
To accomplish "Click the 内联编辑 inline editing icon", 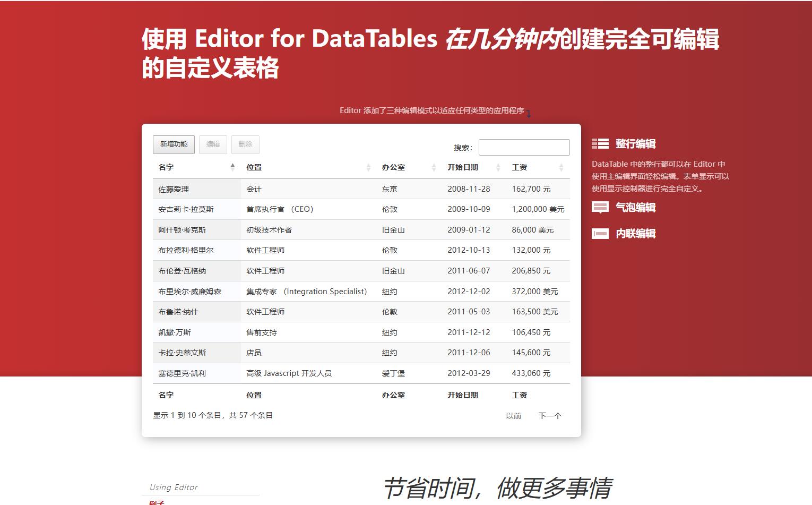I will point(600,233).
